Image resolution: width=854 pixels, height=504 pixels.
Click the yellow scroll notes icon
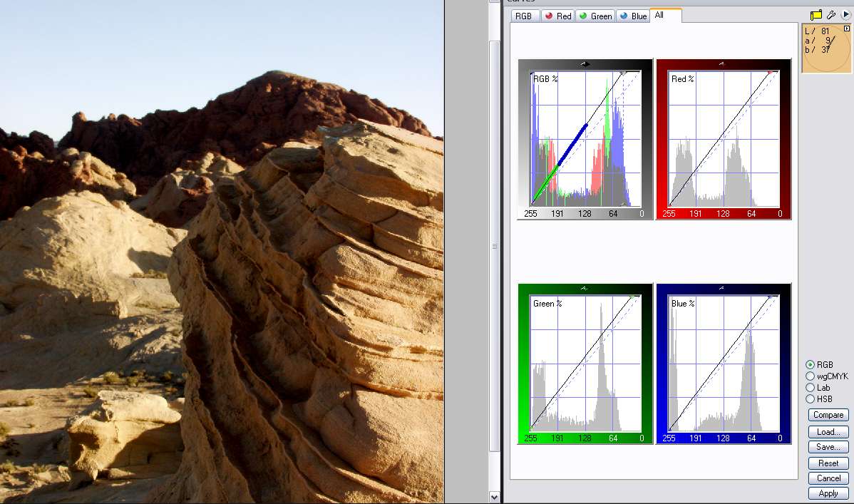[816, 15]
